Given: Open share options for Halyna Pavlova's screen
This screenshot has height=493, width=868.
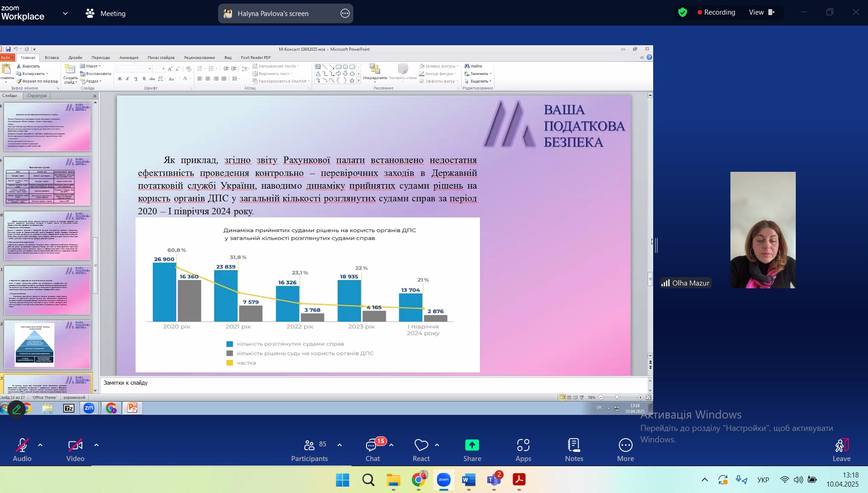Looking at the screenshot, I should [x=345, y=13].
